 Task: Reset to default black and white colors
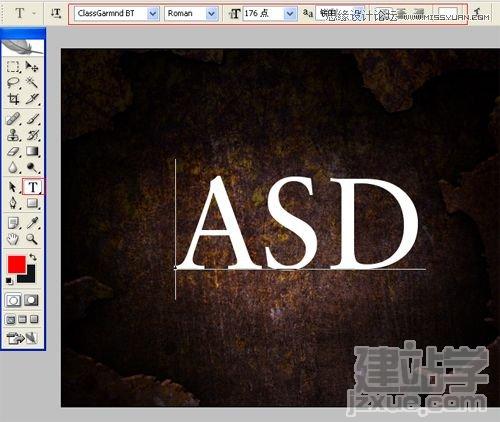(9, 281)
